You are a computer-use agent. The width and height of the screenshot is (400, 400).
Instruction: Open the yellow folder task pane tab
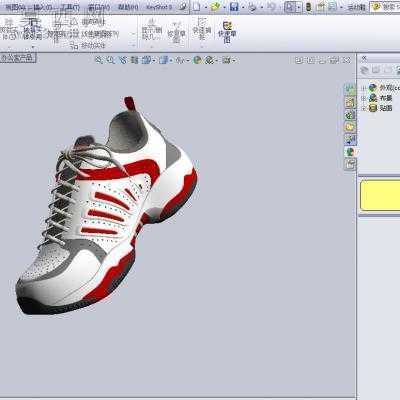tap(350, 127)
